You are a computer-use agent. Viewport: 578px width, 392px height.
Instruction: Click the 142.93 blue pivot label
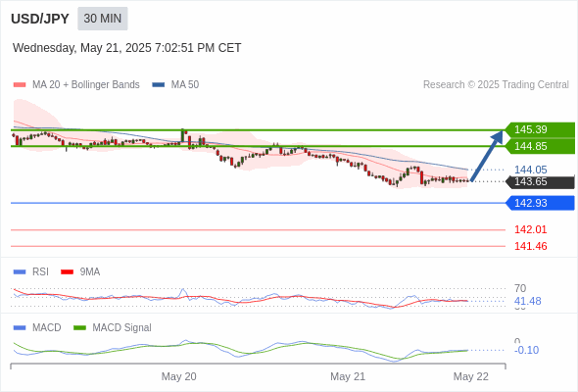point(540,203)
